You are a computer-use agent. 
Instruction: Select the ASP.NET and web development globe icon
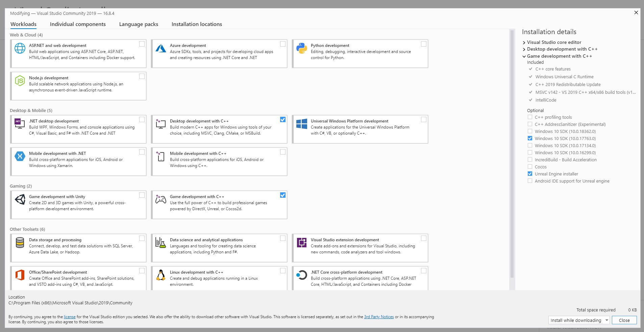click(x=20, y=48)
